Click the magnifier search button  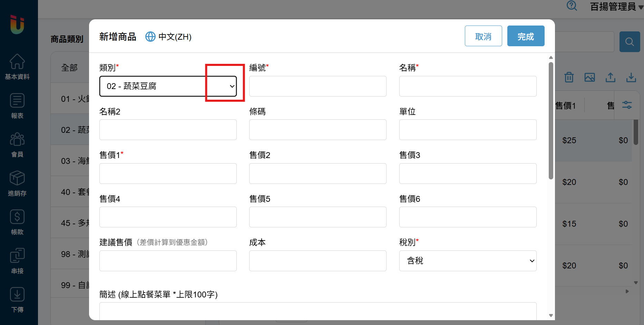[x=630, y=42]
